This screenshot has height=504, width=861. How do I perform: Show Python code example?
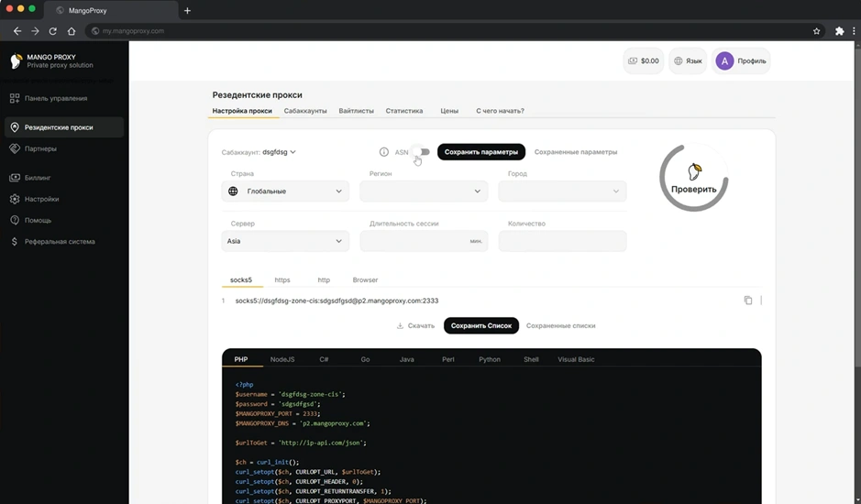click(x=490, y=359)
